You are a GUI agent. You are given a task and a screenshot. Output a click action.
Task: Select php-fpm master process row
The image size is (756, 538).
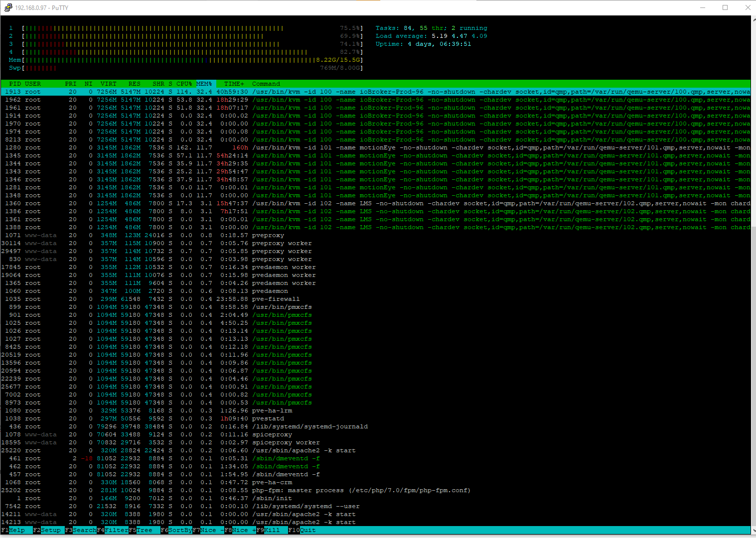(x=376, y=490)
